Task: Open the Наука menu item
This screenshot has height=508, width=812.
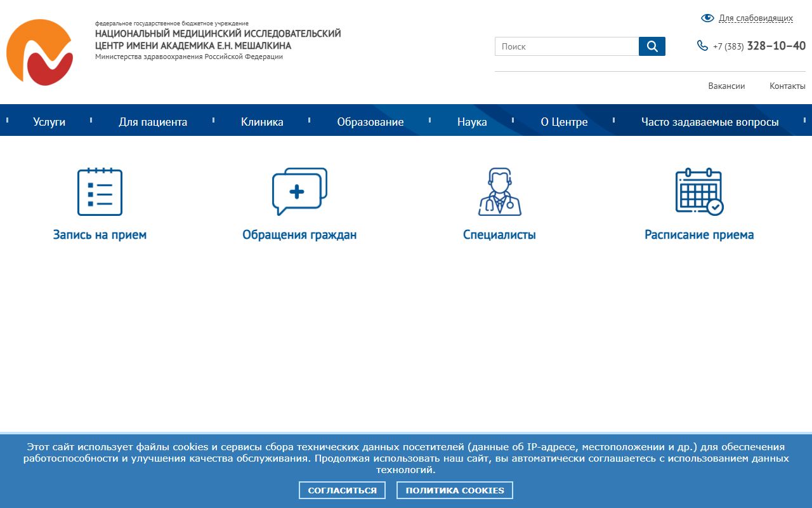Action: click(472, 122)
